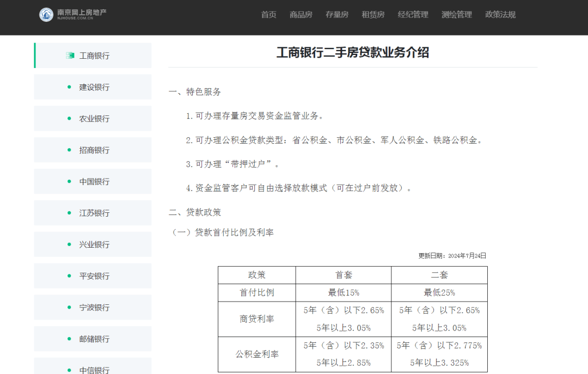The width and height of the screenshot is (588, 374).
Task: Show 农业银行 loan information
Action: [94, 119]
